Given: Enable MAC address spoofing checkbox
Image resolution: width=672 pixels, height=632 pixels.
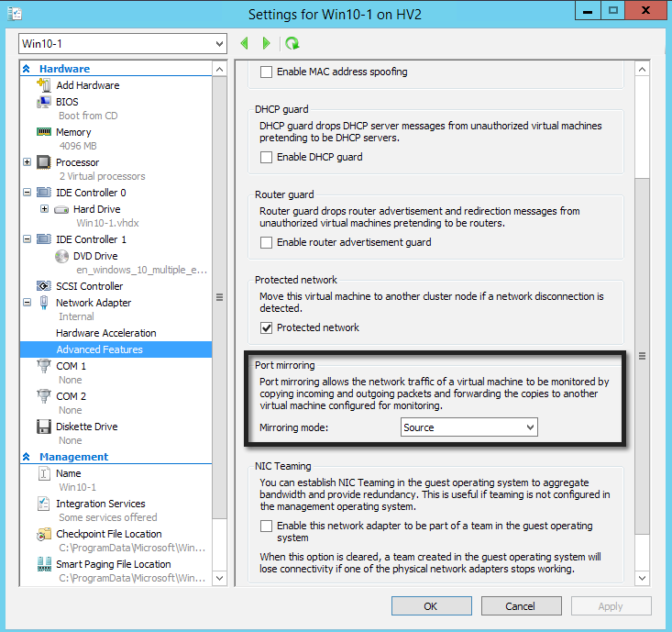Looking at the screenshot, I should click(266, 72).
